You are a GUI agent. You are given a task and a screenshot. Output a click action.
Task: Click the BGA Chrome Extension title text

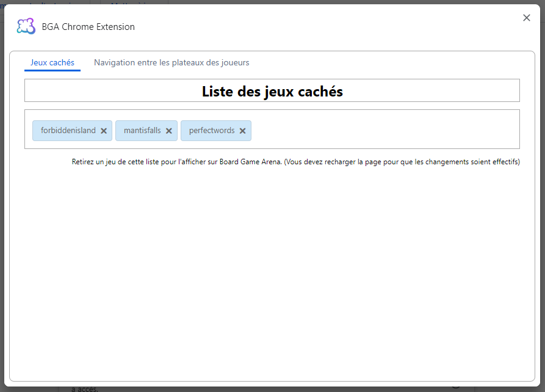click(x=88, y=27)
